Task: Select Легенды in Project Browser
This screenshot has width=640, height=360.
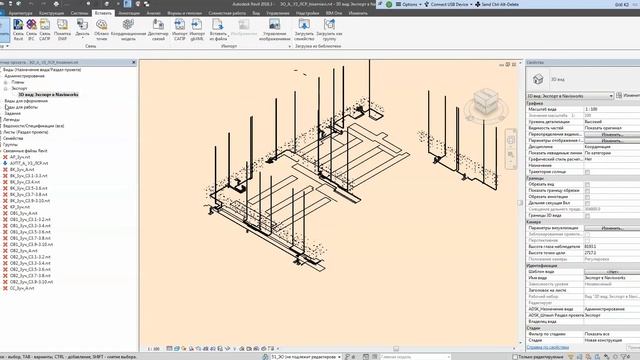Action: point(11,120)
